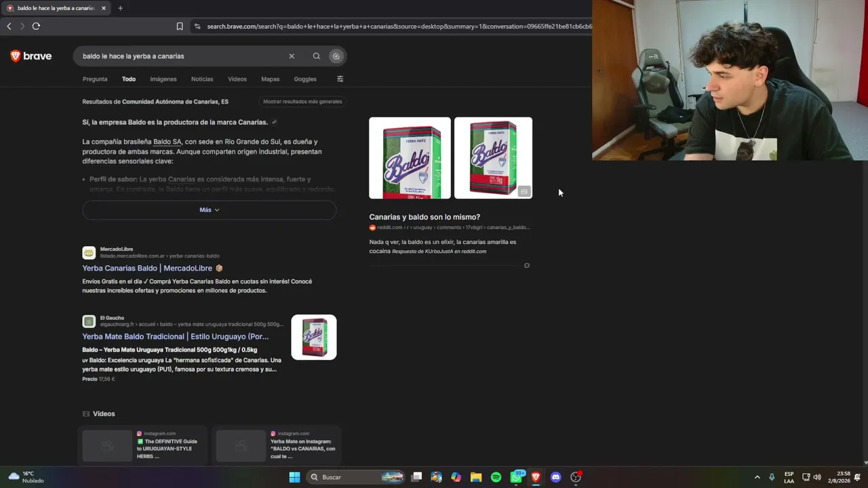Screen dimensions: 868x488
Task: Click the browser address bar URL
Action: pyautogui.click(x=399, y=26)
